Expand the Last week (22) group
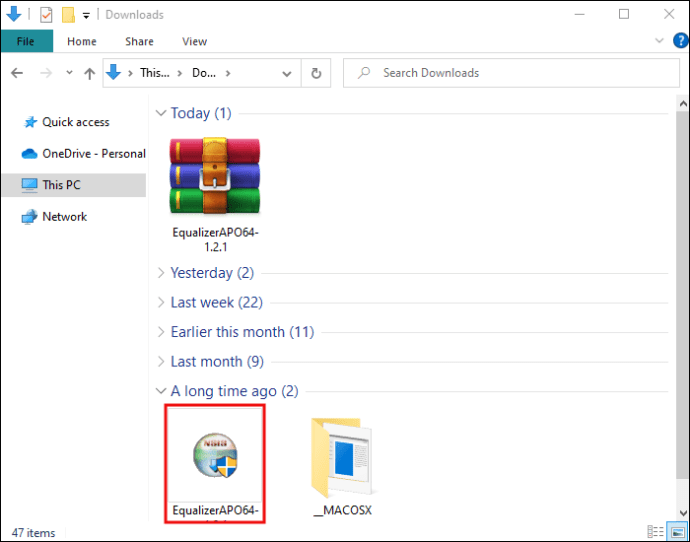This screenshot has height=542, width=690. coord(161,303)
